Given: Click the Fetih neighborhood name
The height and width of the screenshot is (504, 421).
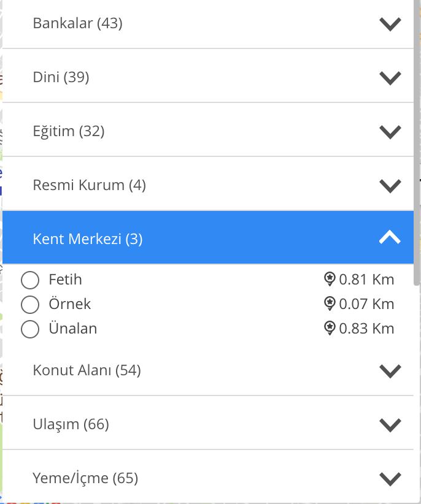Looking at the screenshot, I should coord(65,280).
